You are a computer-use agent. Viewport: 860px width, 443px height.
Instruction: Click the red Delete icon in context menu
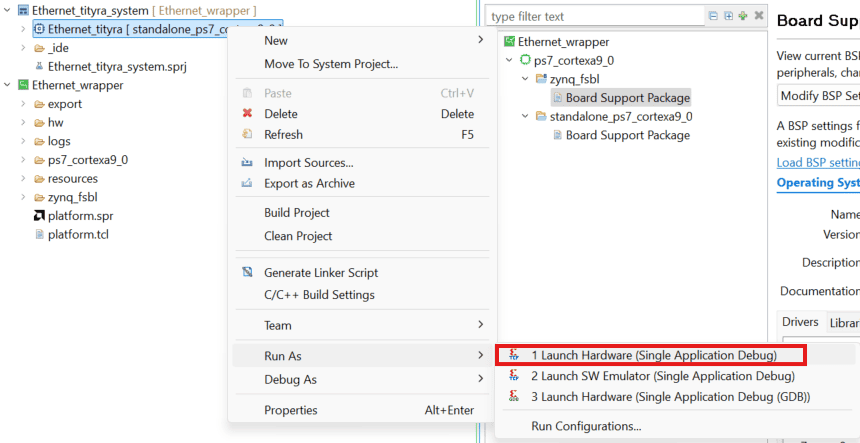[x=248, y=114]
